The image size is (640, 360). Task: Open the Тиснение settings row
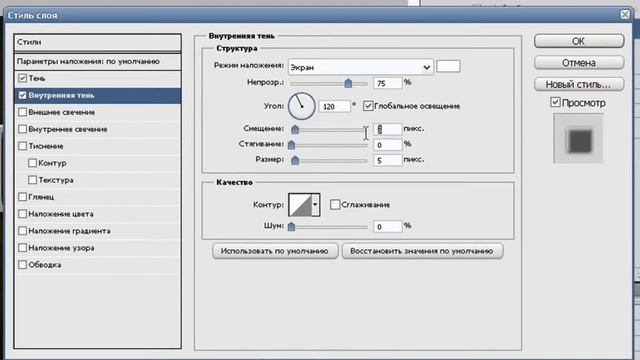point(98,146)
